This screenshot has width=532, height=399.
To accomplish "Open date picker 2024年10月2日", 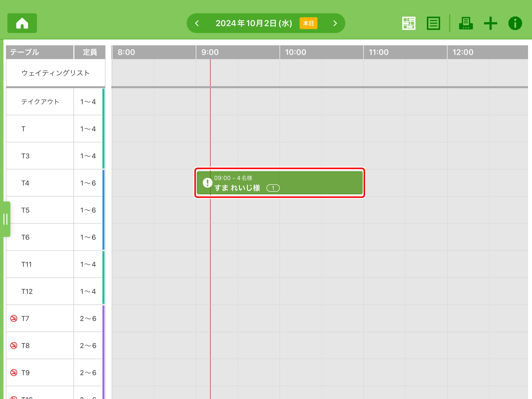I will pyautogui.click(x=254, y=23).
